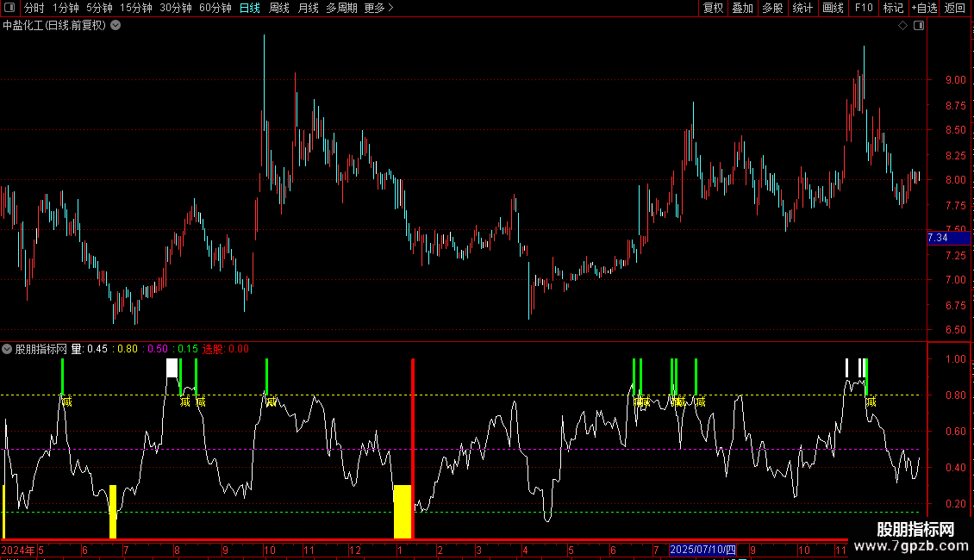Open the 股朋指标网 indicator dropdown arrow

7,349
